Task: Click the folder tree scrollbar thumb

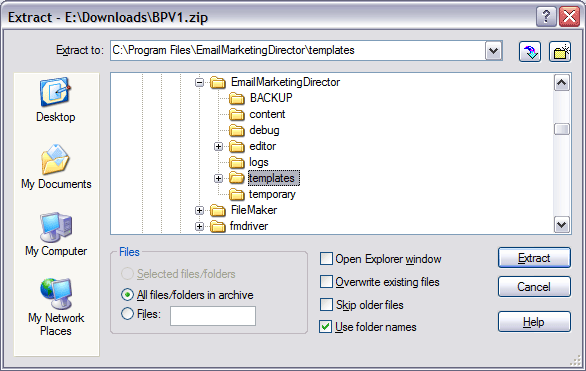Action: point(562,129)
